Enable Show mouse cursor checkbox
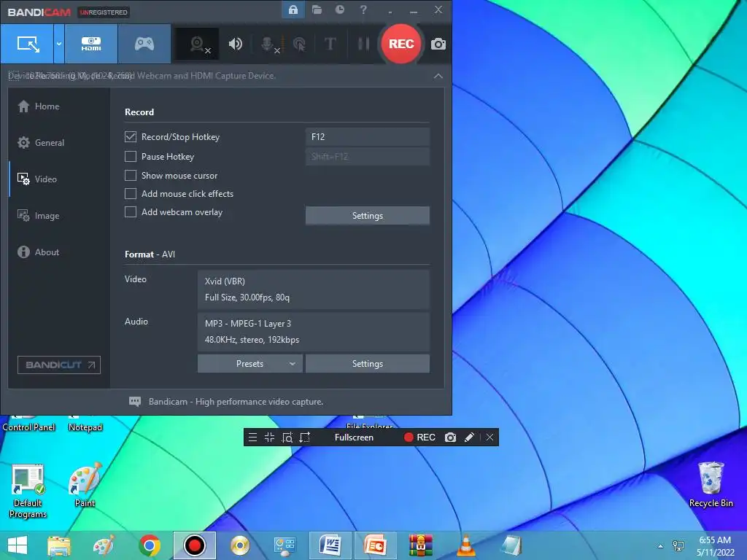This screenshot has width=747, height=560. (x=131, y=175)
